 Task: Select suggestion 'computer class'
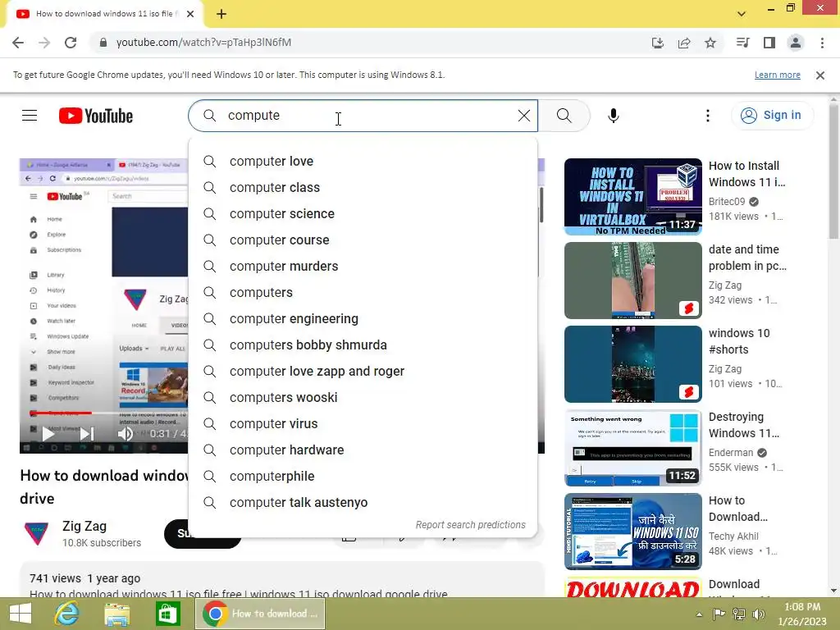(x=363, y=188)
